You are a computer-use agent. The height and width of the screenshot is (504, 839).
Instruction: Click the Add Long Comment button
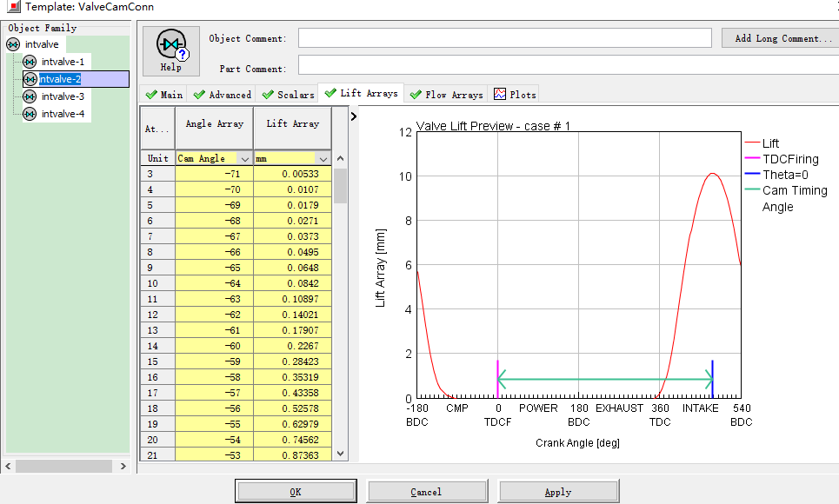777,38
